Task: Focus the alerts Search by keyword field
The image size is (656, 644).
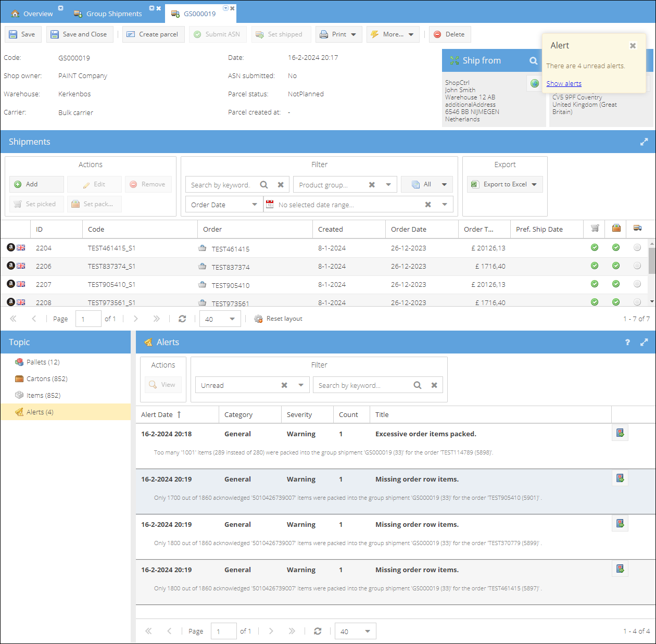Action: [x=362, y=385]
